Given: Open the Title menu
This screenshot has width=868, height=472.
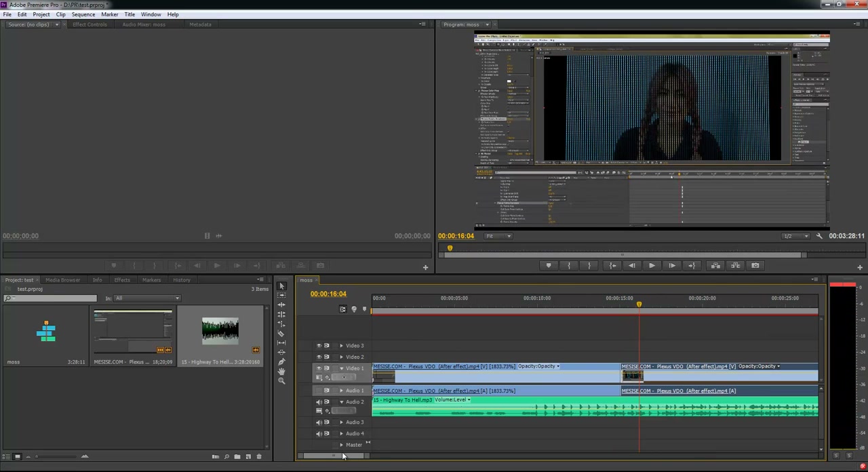Looking at the screenshot, I should click(x=130, y=14).
